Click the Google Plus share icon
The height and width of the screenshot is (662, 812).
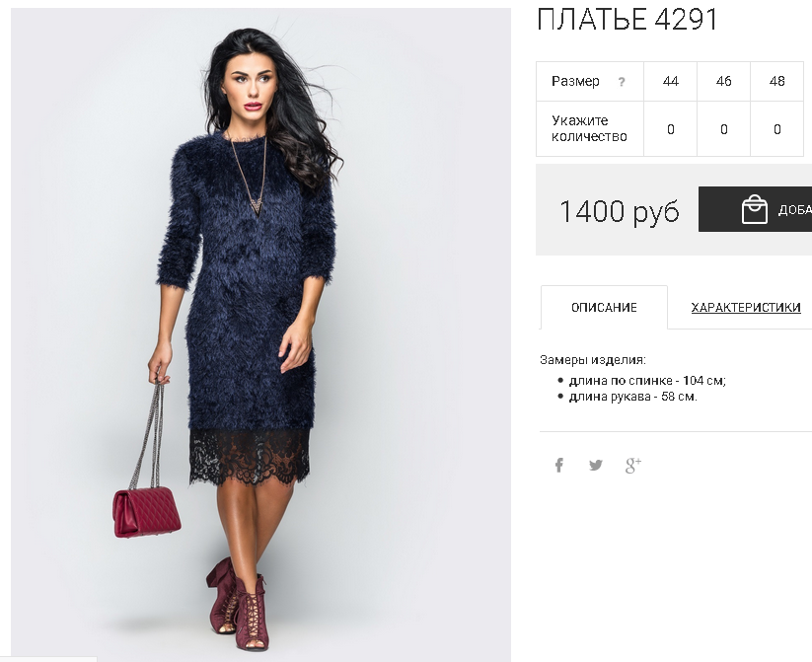point(632,465)
